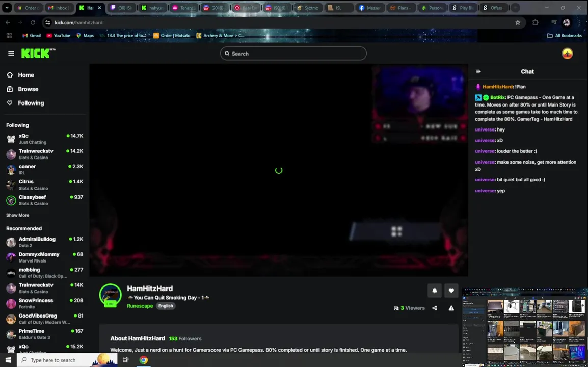Open All Bookmarks folder

(x=565, y=35)
